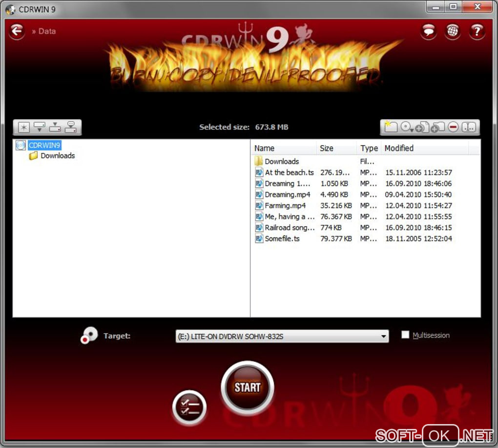Image resolution: width=498 pixels, height=448 pixels.
Task: Click the drive icon with arrow above
Action: click(55, 127)
